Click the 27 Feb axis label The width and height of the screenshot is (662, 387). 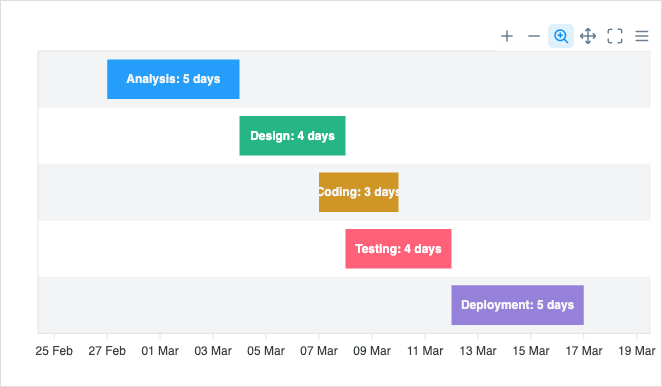click(107, 351)
